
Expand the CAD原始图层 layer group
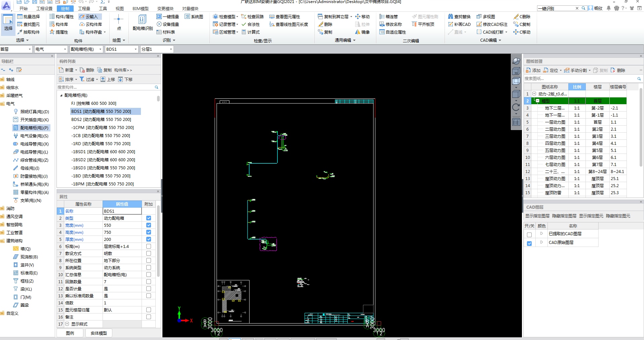[541, 242]
